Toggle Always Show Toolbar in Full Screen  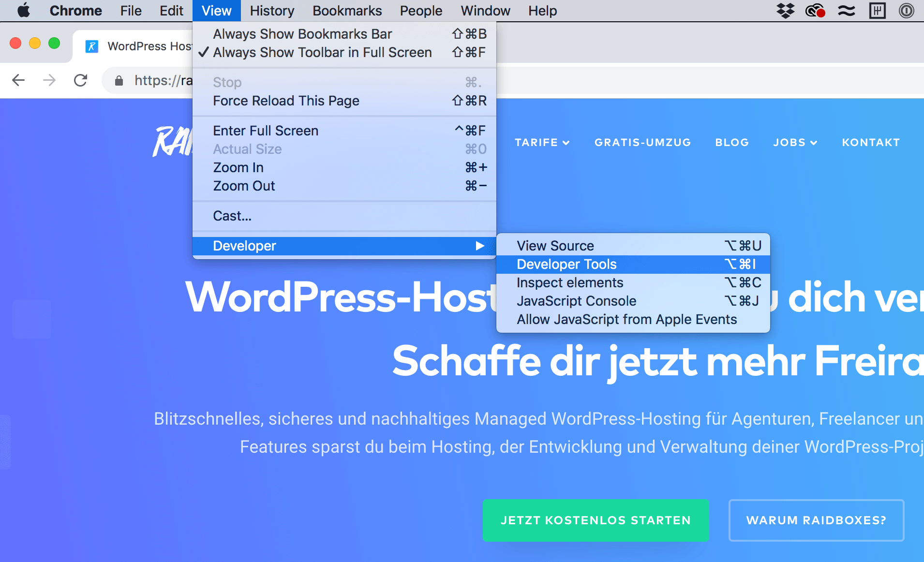click(x=322, y=52)
